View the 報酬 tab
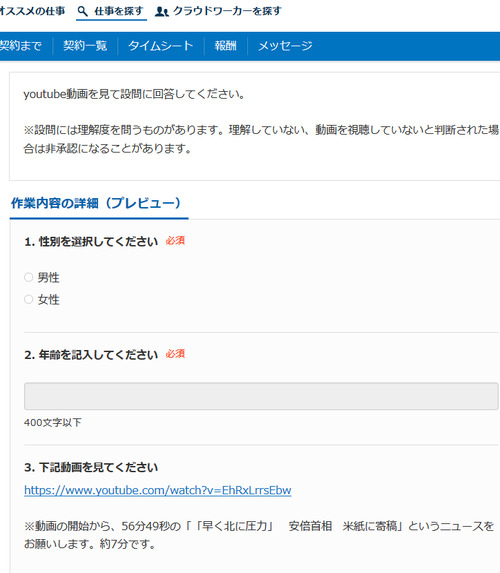The width and height of the screenshot is (500, 573). click(226, 46)
